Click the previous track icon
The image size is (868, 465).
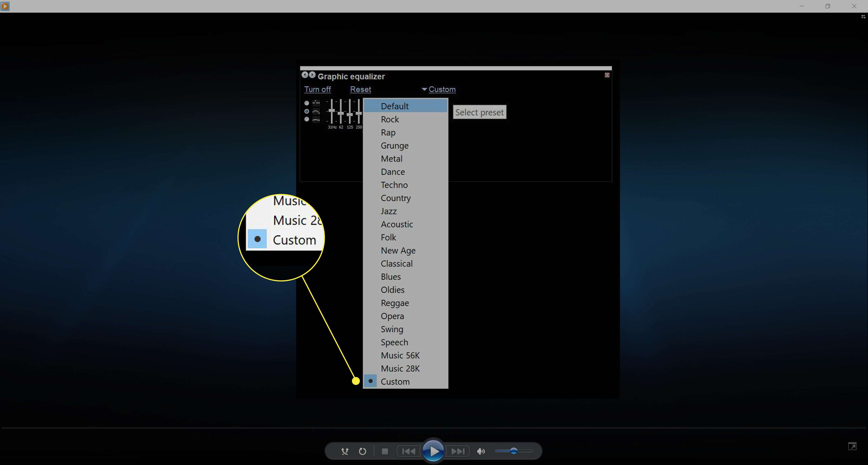(408, 451)
